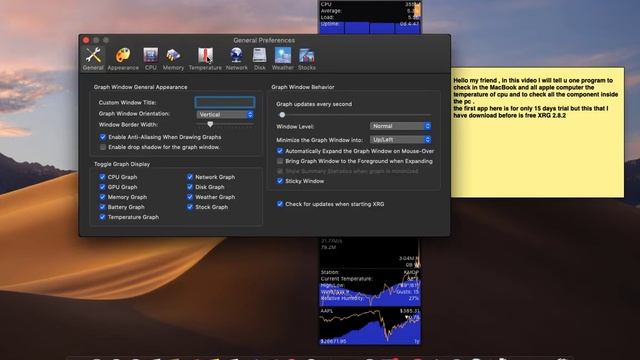Toggle the Sticky Window checkbox
This screenshot has height=360, width=640.
[280, 181]
